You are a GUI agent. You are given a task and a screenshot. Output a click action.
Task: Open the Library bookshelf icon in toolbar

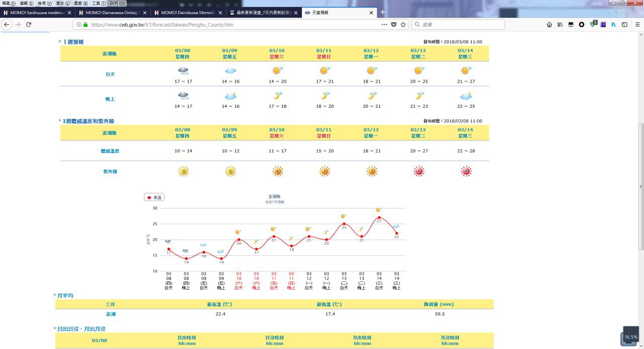click(560, 24)
